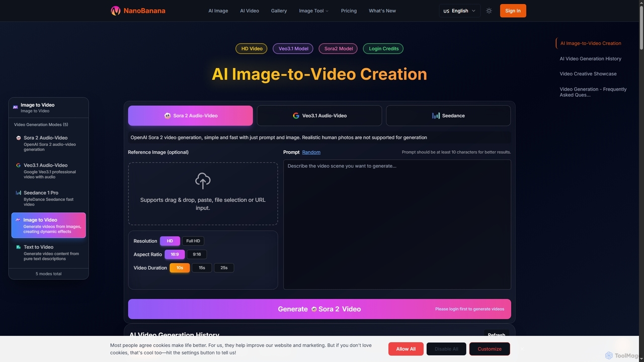Choose 9:16 aspect ratio
The width and height of the screenshot is (644, 362).
tap(197, 254)
